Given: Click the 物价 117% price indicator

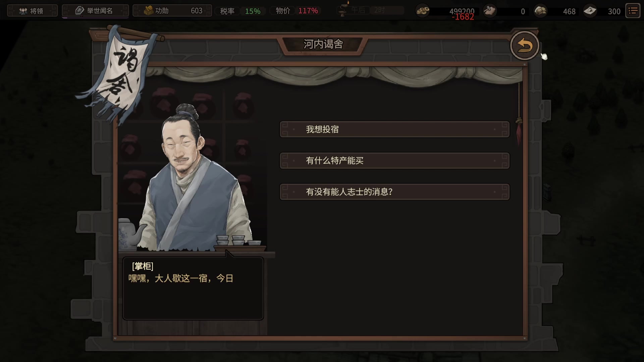Looking at the screenshot, I should pos(297,11).
